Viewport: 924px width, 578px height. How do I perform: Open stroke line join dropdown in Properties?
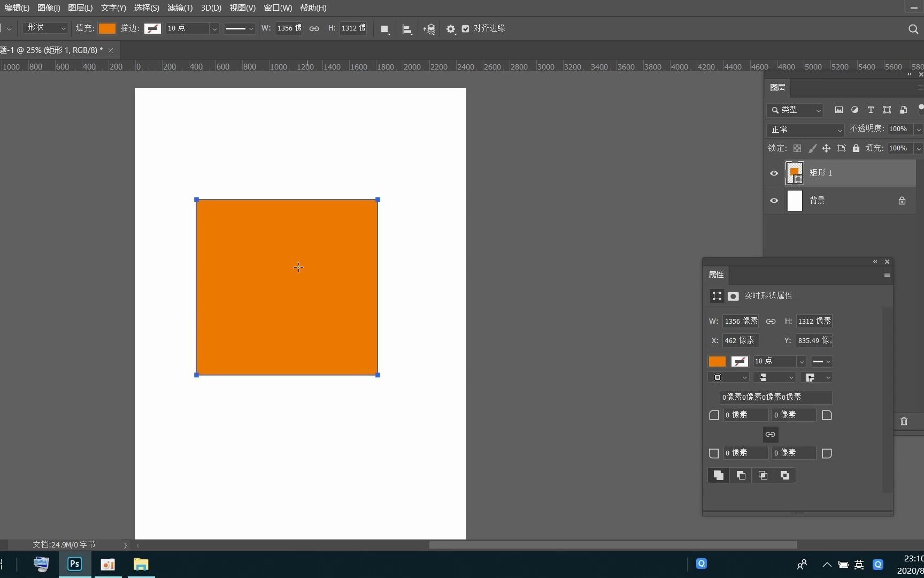pyautogui.click(x=817, y=378)
